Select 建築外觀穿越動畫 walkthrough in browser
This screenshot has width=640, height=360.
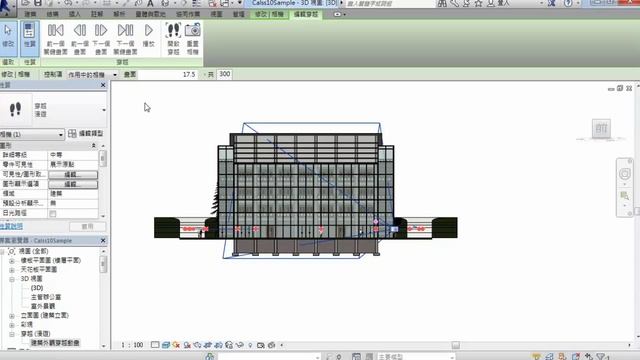tap(55, 343)
